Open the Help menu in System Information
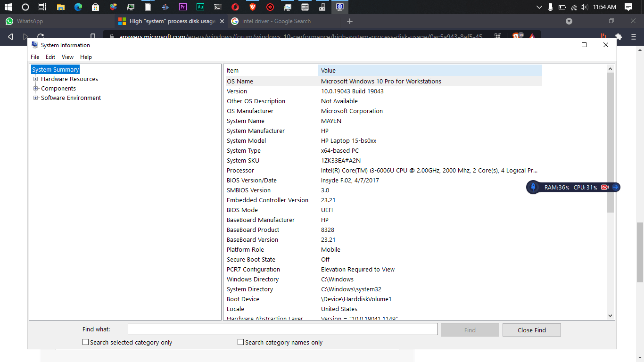Screen dimensions: 644x362 click(86, 57)
